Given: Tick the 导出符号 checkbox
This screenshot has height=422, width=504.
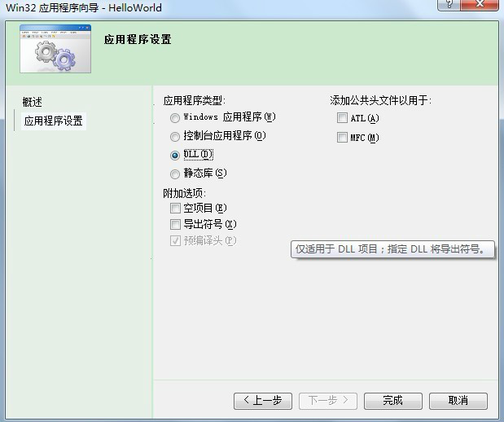Looking at the screenshot, I should 175,224.
